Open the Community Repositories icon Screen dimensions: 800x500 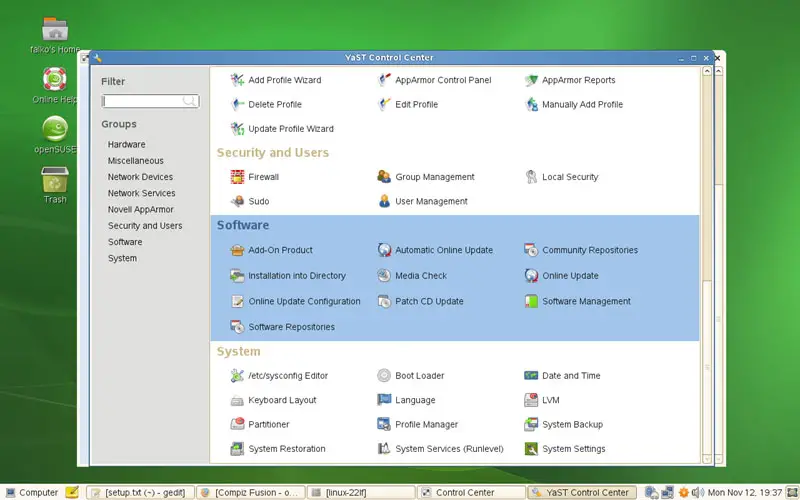pos(531,250)
